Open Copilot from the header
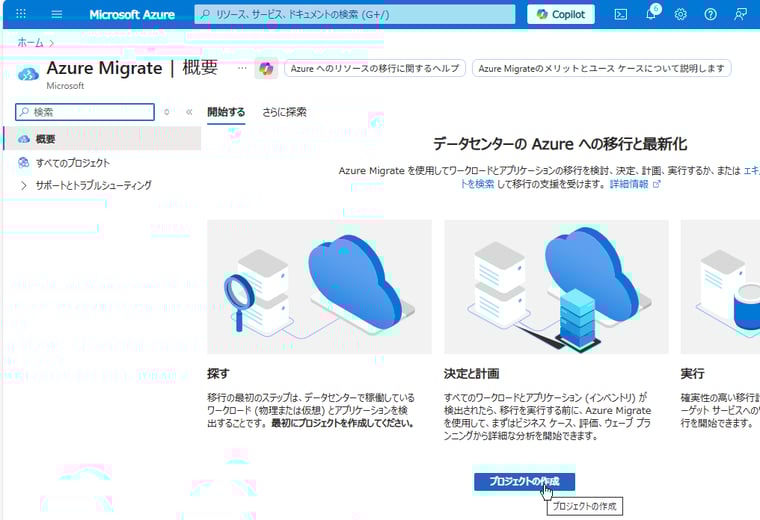 pyautogui.click(x=560, y=15)
